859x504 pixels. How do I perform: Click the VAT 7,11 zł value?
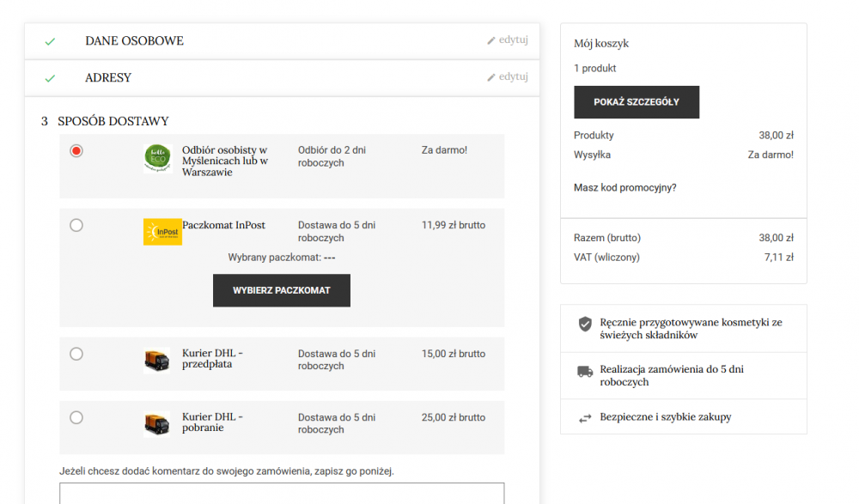click(x=778, y=258)
